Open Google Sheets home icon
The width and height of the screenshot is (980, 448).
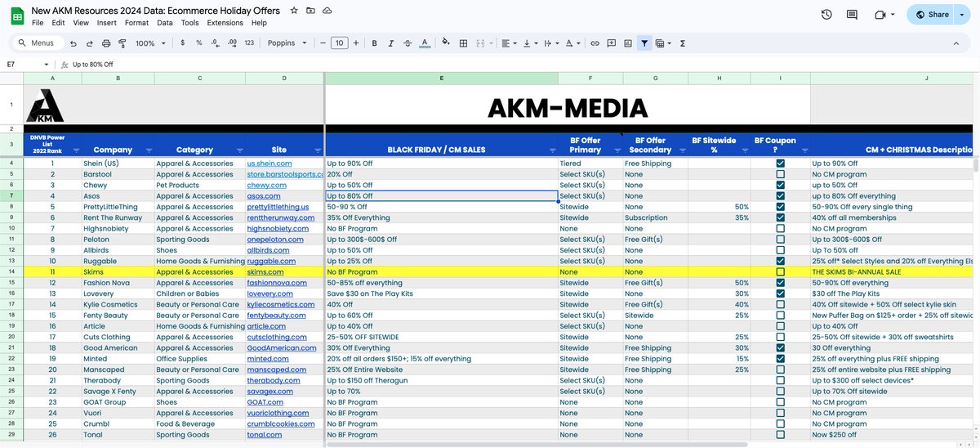(16, 16)
